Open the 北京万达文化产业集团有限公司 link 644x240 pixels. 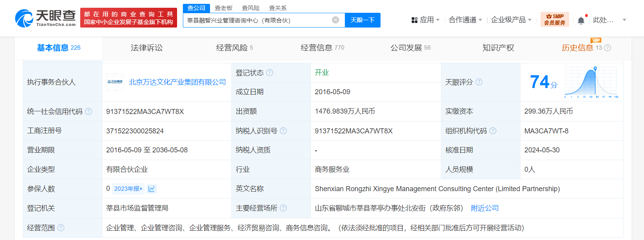pyautogui.click(x=177, y=82)
